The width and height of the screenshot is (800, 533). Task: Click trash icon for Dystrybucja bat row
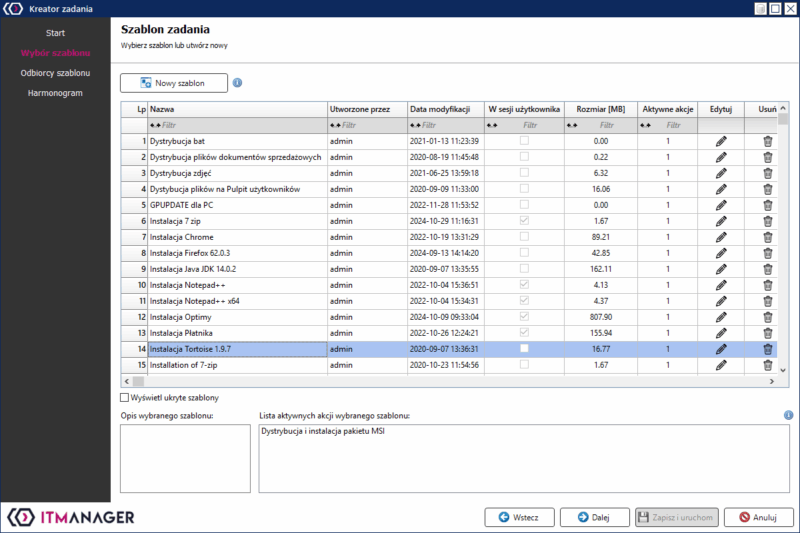[x=768, y=142]
